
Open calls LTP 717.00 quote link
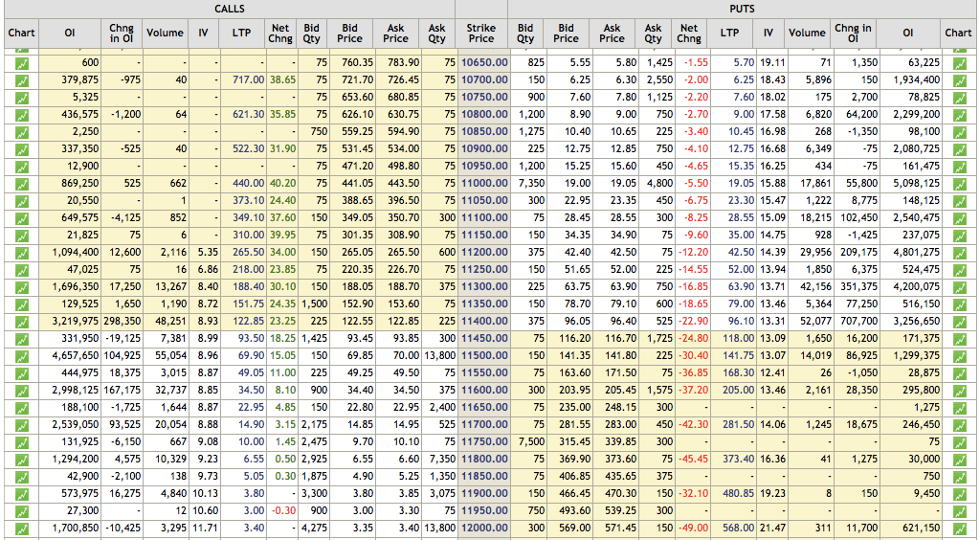[x=248, y=80]
